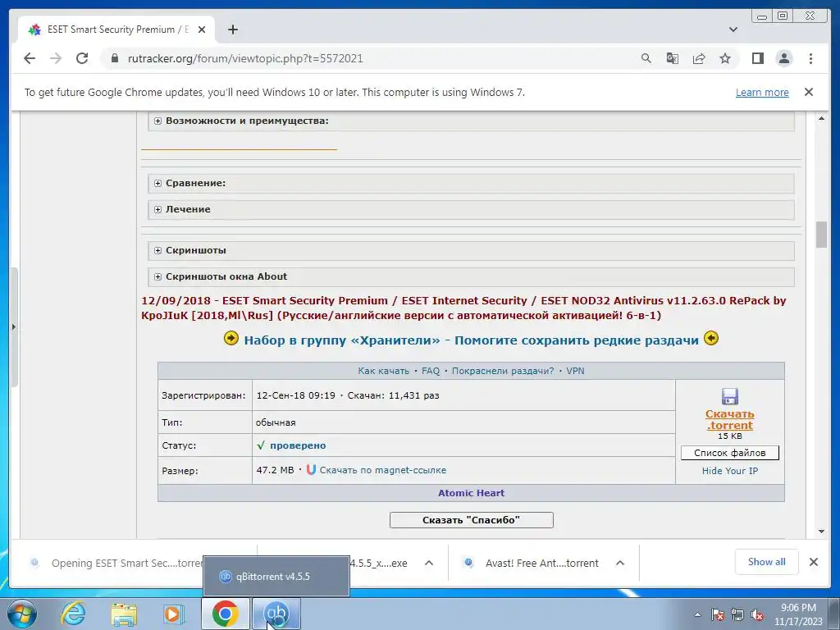Open Windows Media Player from taskbar

coord(174,614)
